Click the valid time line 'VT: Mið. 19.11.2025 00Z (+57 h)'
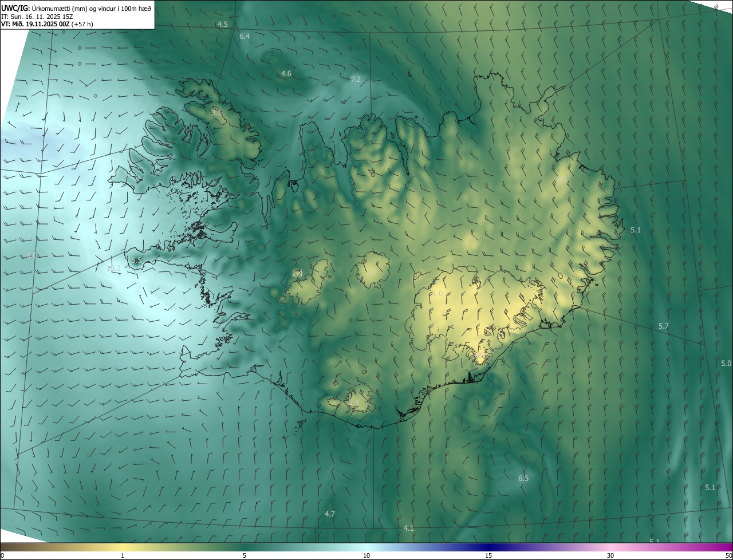This screenshot has height=560, width=733. (x=47, y=24)
